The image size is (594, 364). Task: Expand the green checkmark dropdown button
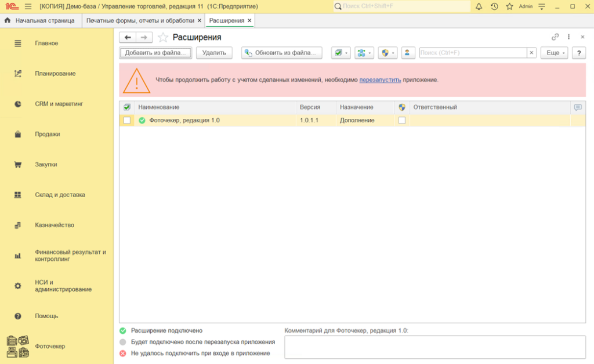(x=341, y=53)
